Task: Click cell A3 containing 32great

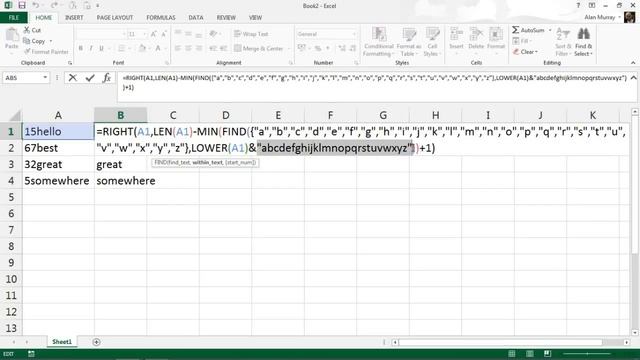Action: pyautogui.click(x=58, y=164)
